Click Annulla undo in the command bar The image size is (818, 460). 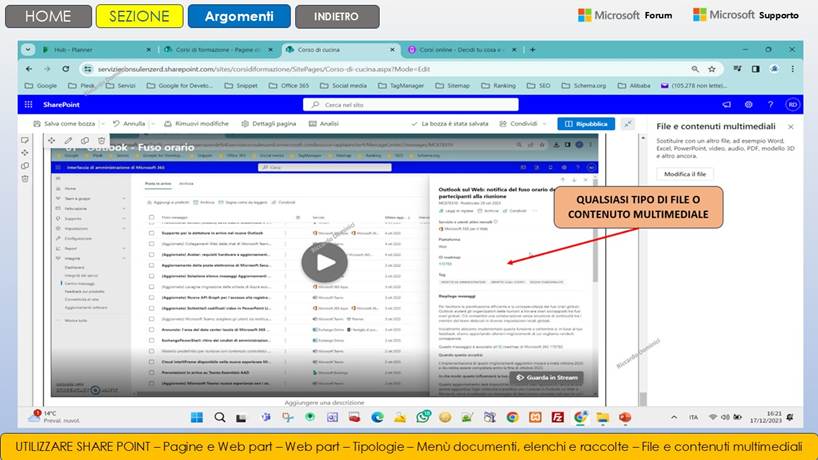coord(129,124)
